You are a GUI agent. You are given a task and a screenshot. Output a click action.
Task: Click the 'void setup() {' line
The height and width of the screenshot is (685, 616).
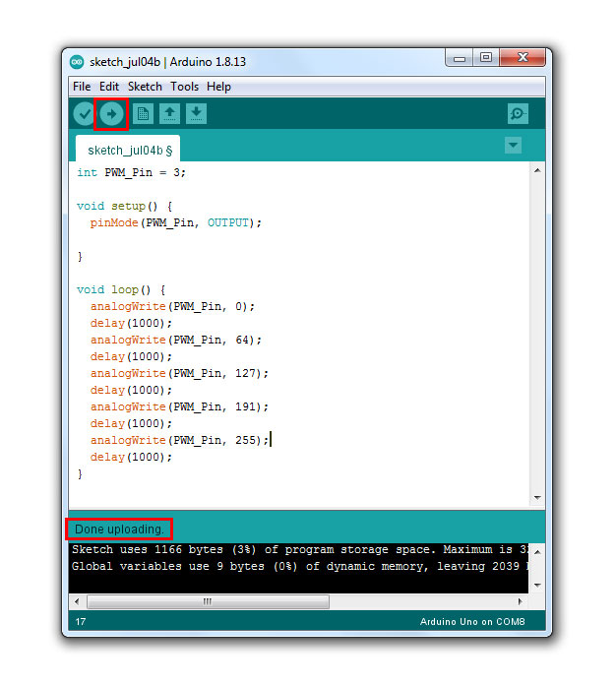coord(125,206)
